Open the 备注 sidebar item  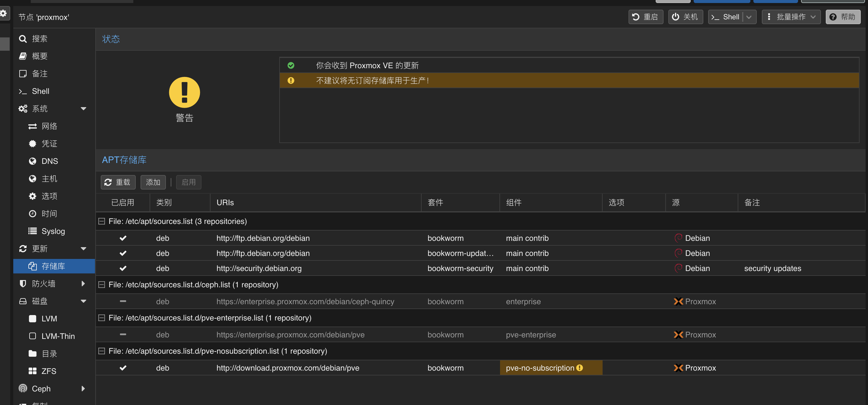54,74
